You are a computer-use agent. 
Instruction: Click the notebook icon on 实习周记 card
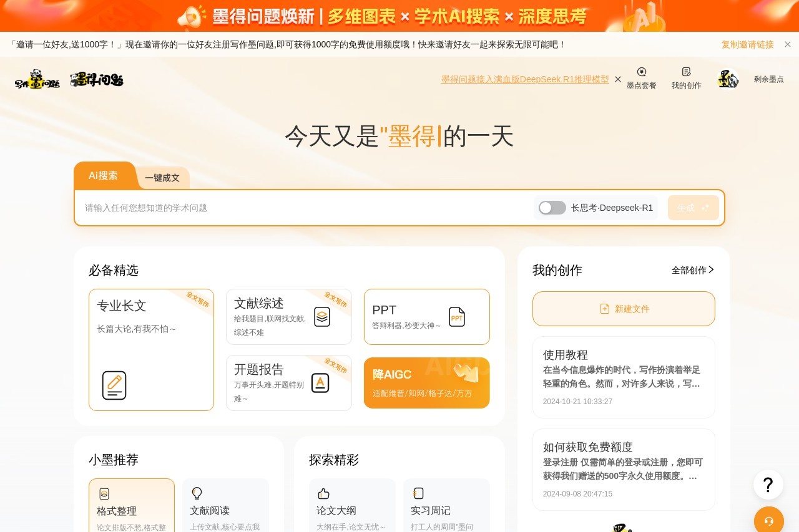click(418, 493)
